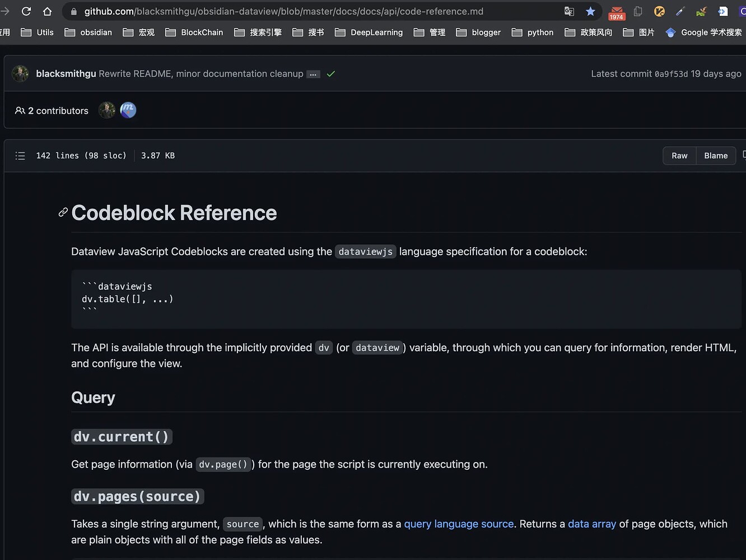Viewport: 746px width, 560px height.
Task: Click the padlock icon beside the URL
Action: point(73,11)
